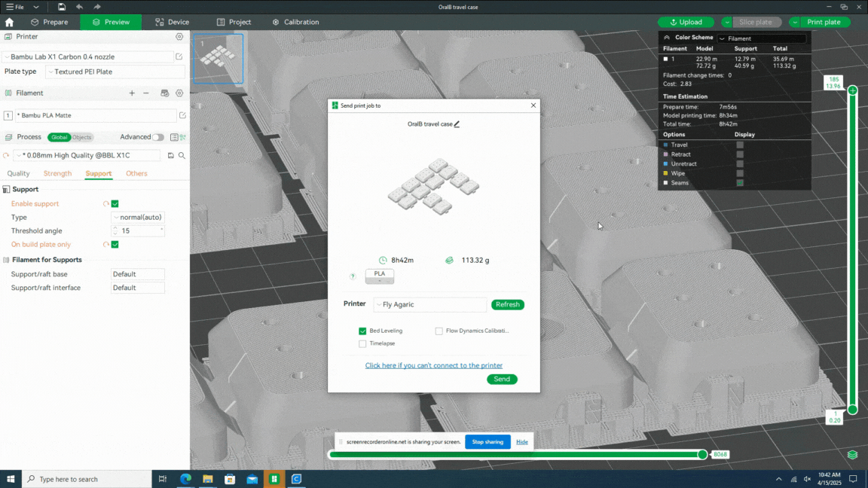
Task: Toggle Travel display checkbox
Action: tap(740, 145)
